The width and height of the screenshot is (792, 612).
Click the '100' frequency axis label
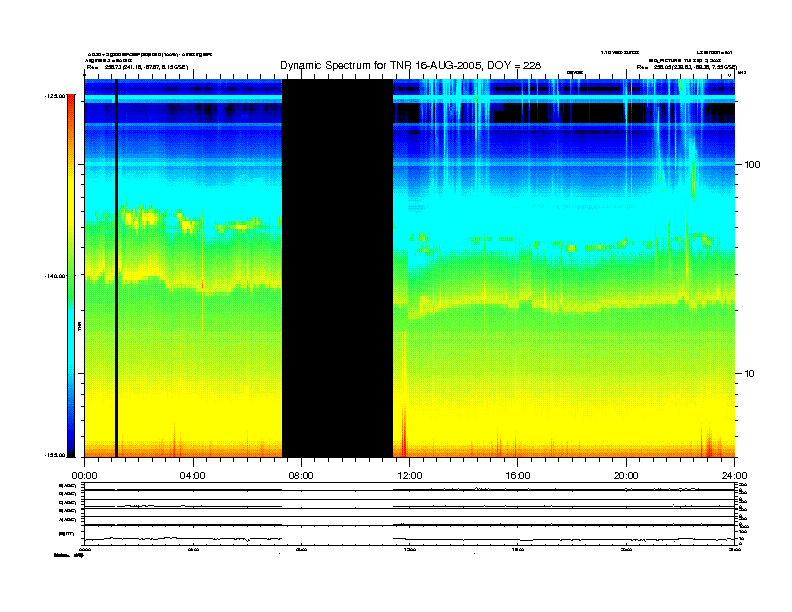click(752, 165)
